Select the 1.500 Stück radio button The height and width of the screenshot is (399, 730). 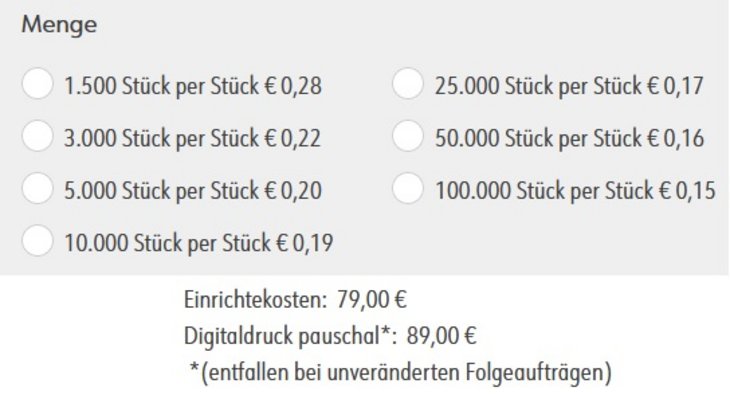click(x=37, y=84)
